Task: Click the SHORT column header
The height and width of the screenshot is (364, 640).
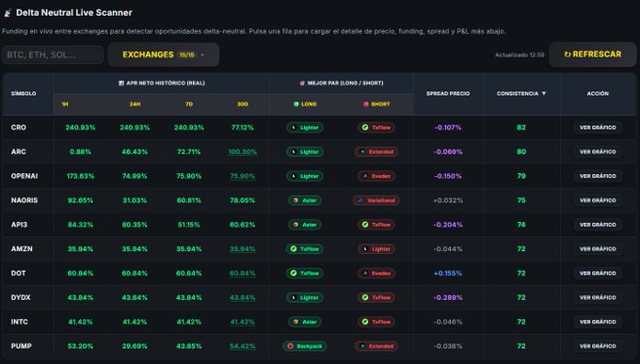Action: [376, 104]
